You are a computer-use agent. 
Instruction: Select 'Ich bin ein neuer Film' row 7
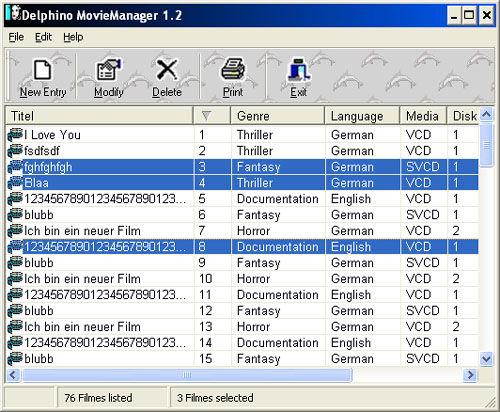coord(82,231)
